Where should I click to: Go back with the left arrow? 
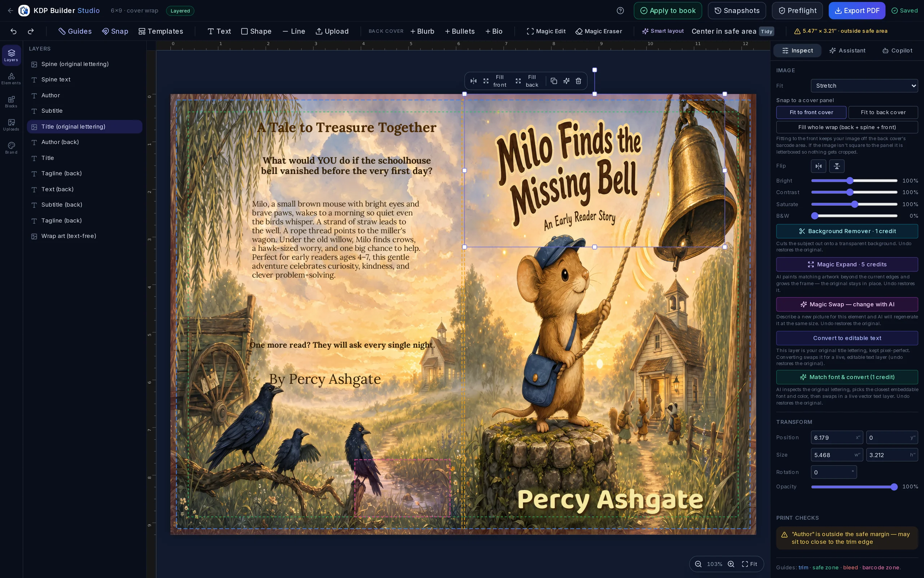click(x=10, y=11)
